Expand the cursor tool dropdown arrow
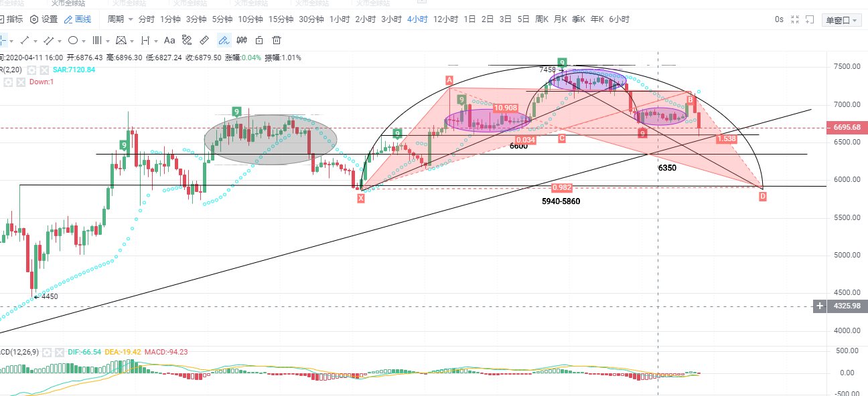Image resolution: width=868 pixels, height=396 pixels. tap(11, 41)
